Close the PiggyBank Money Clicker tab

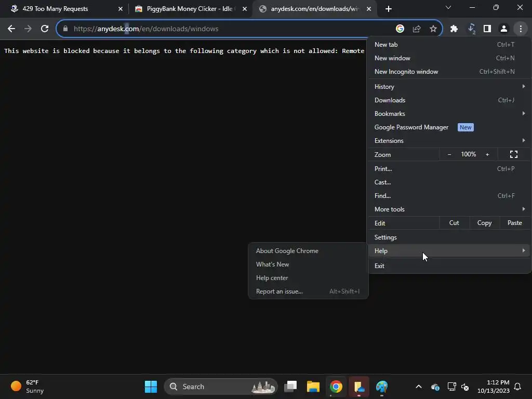point(245,9)
